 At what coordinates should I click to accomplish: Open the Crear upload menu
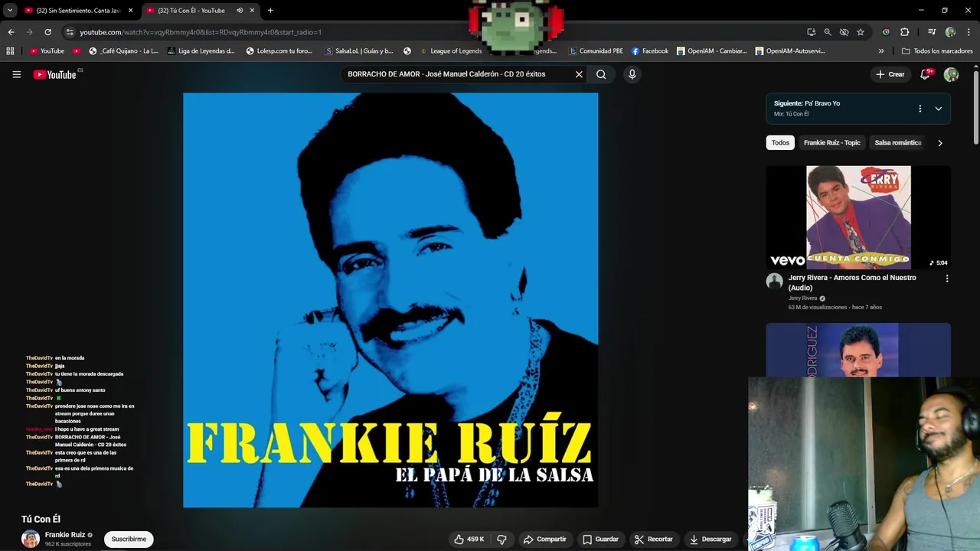(890, 74)
